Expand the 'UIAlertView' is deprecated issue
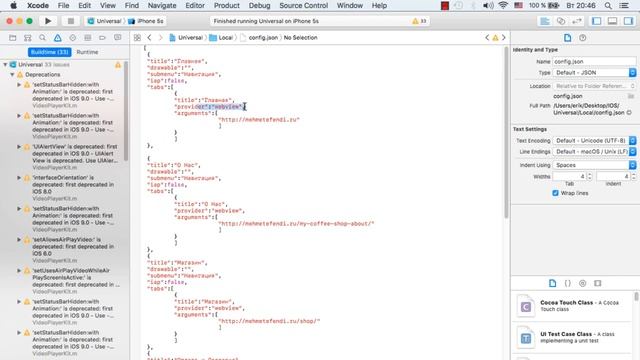 click(x=19, y=147)
